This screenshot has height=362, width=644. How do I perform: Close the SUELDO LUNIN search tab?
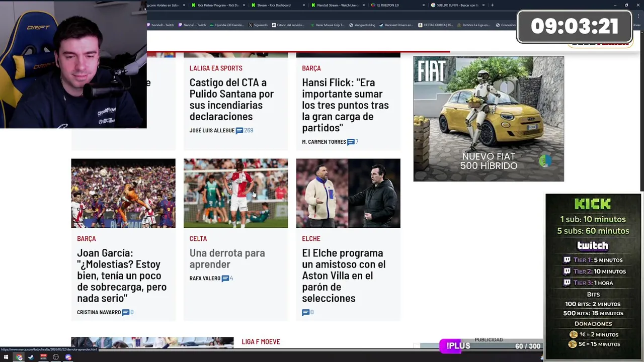pos(484,5)
